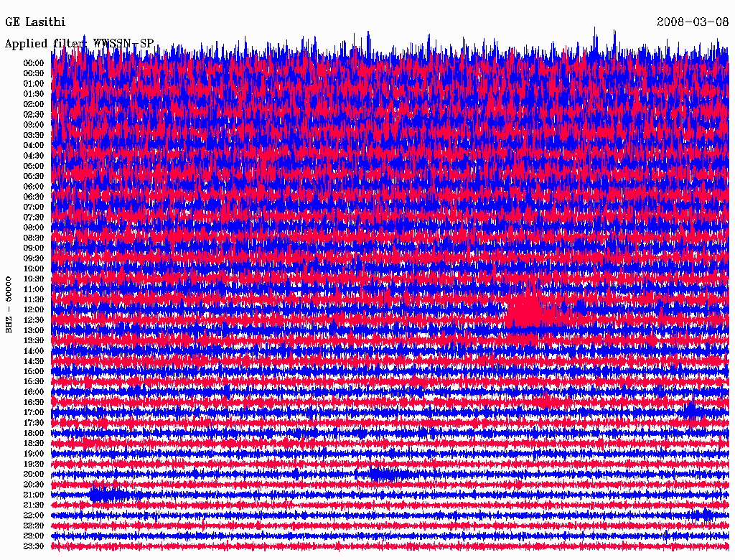
Task: Select the 03:00 time label
Action: 34,125
